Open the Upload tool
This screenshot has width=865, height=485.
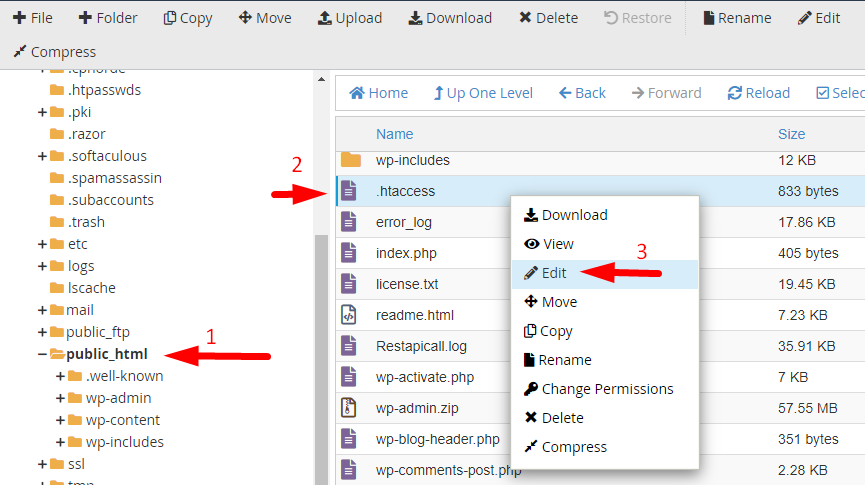350,18
